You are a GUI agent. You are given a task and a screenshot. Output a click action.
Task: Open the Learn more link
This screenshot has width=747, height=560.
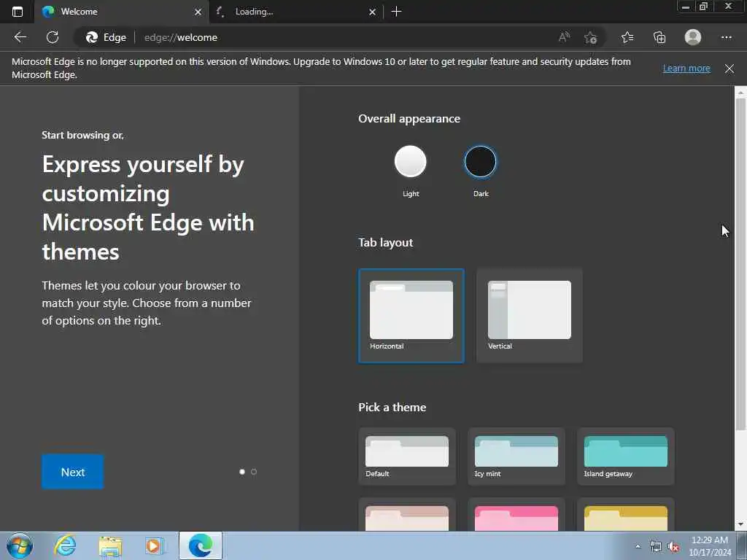[686, 68]
